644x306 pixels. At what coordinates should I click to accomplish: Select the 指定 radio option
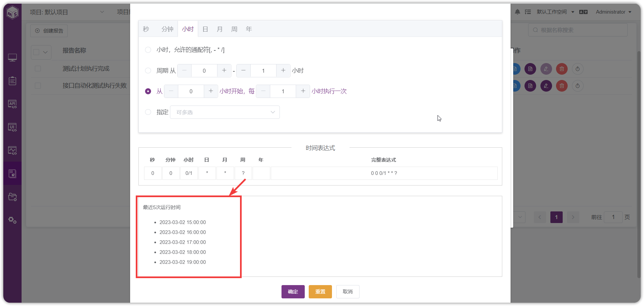tap(148, 112)
